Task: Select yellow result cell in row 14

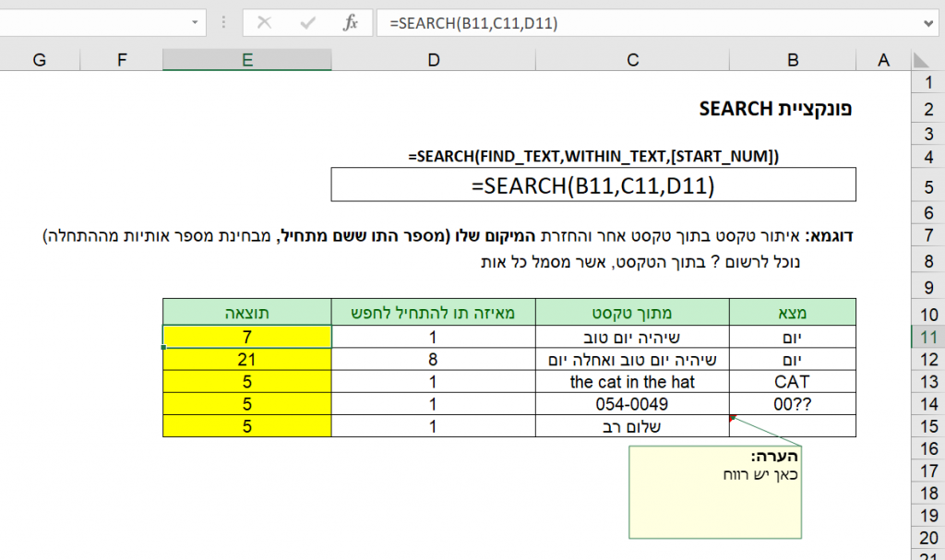Action: coord(247,404)
